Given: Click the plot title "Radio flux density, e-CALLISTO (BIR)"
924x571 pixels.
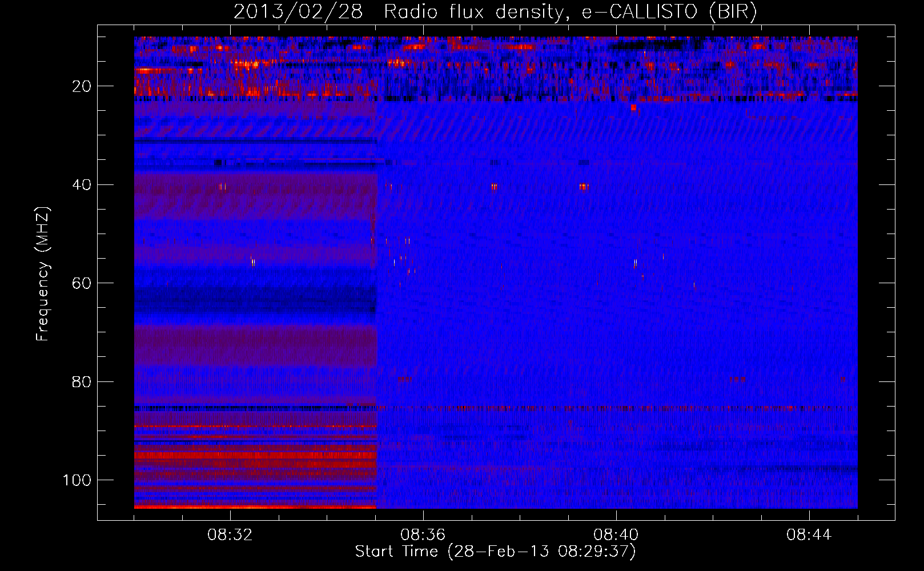Looking at the screenshot, I should (x=570, y=12).
